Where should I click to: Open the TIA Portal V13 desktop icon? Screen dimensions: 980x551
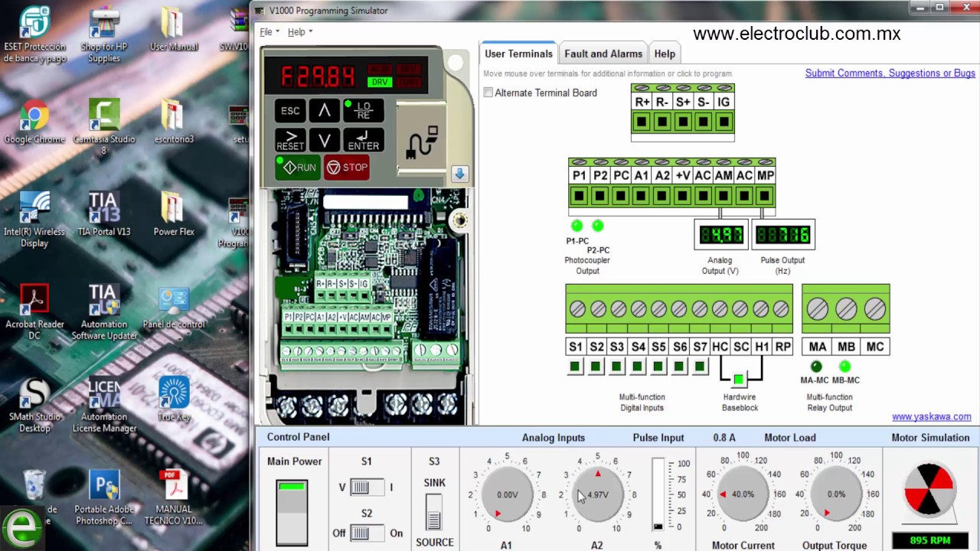104,214
